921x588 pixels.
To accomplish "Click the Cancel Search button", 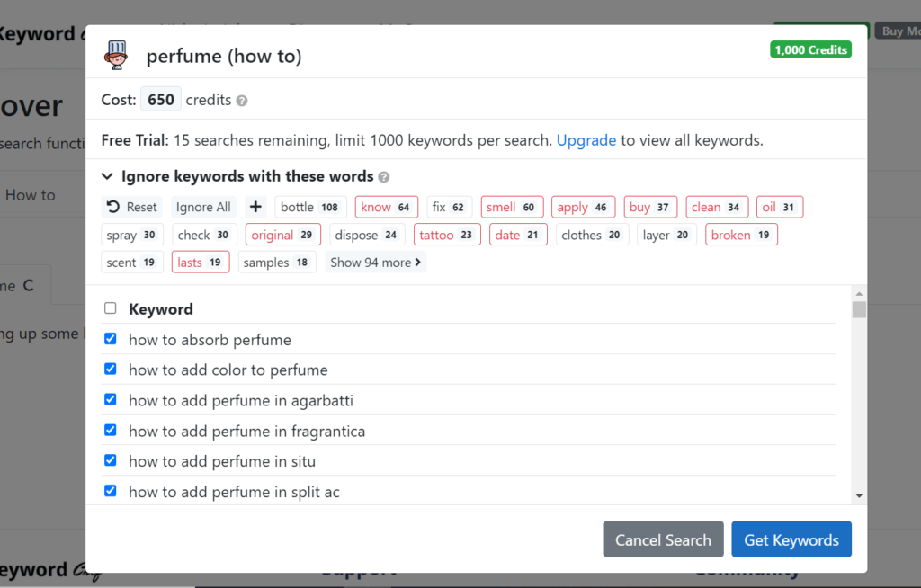I will (x=663, y=539).
